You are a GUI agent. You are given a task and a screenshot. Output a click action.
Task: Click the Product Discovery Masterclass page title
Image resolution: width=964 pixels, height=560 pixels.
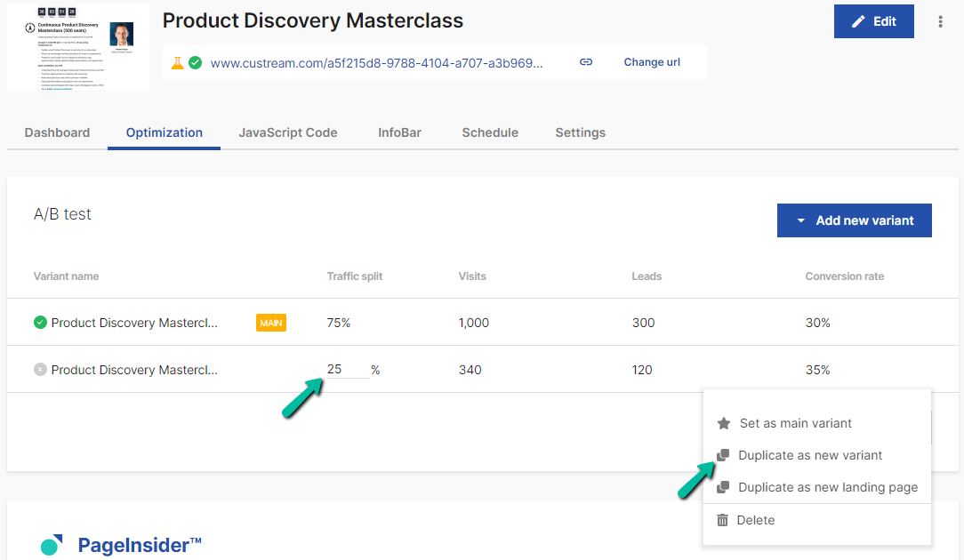point(313,20)
